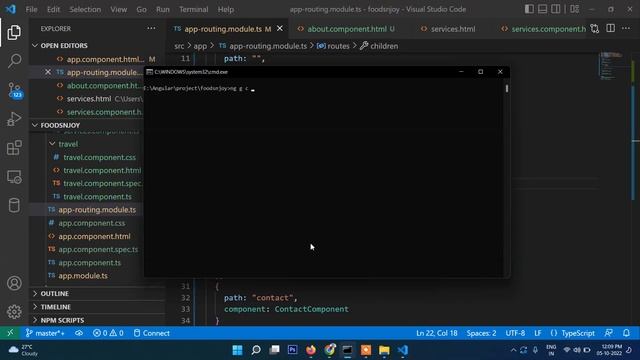The height and width of the screenshot is (360, 640).
Task: Click the cmd window scrollbar
Action: 507,88
